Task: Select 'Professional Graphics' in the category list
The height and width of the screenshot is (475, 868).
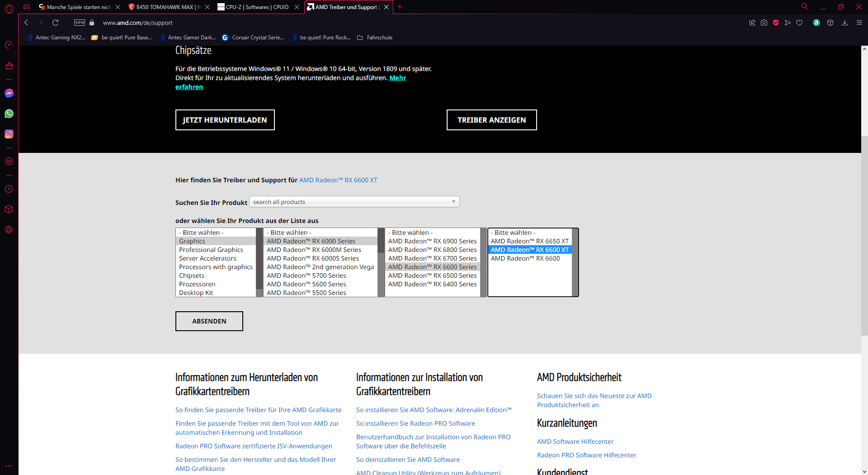Action: pos(215,250)
